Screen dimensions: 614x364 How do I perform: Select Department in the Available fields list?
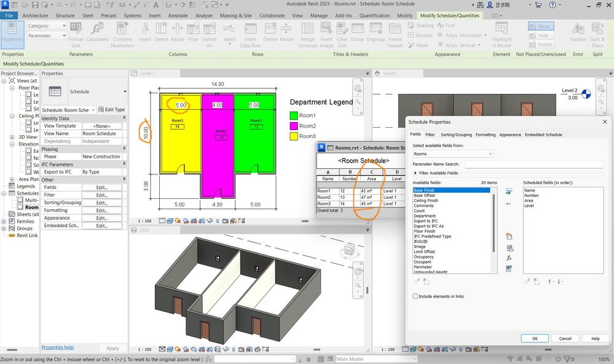[425, 216]
